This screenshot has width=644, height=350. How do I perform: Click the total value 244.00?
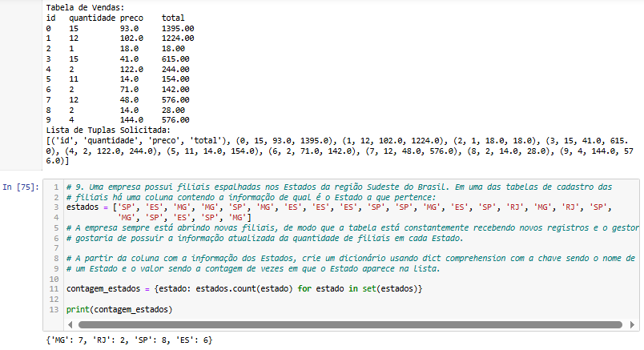[x=175, y=69]
